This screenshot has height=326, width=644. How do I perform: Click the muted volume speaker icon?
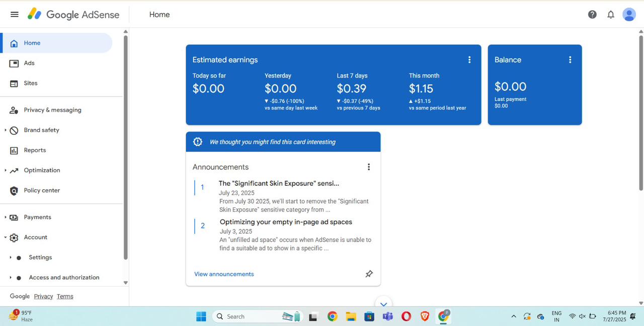tap(582, 316)
